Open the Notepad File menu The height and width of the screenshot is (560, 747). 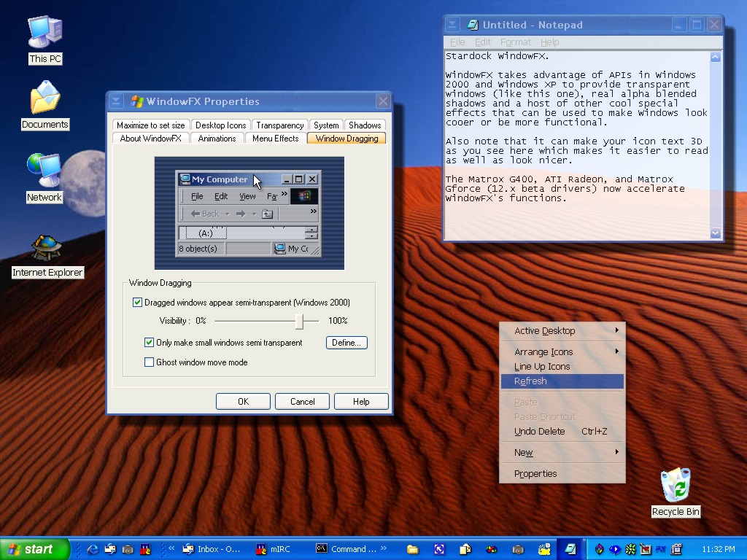pos(457,42)
